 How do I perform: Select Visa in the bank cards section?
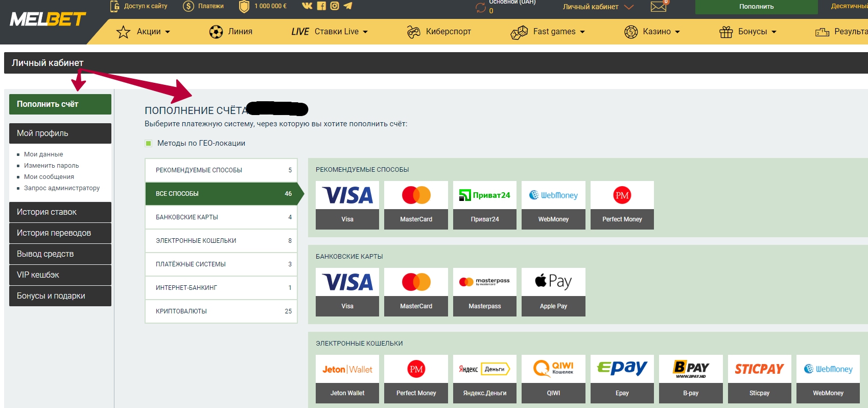(x=347, y=292)
